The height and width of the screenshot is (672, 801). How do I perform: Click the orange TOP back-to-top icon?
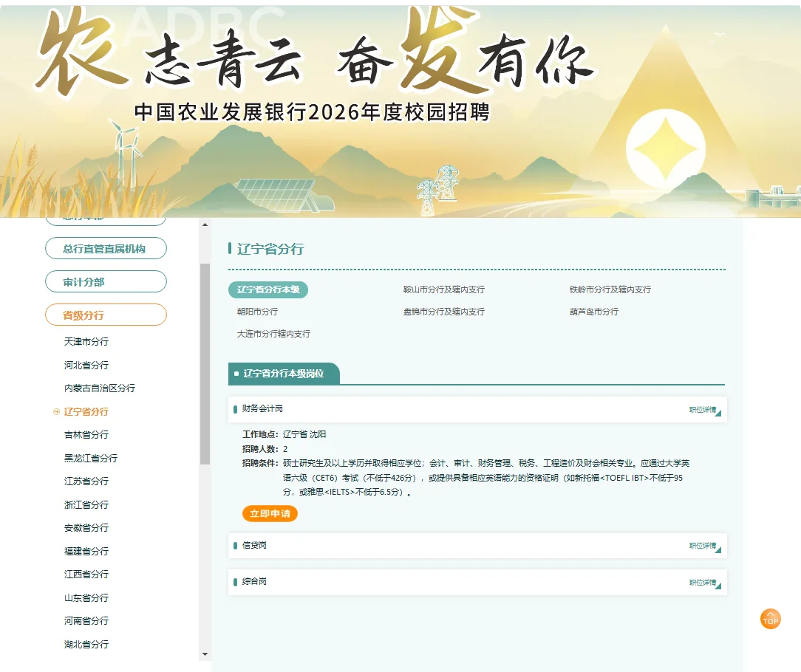(x=771, y=619)
